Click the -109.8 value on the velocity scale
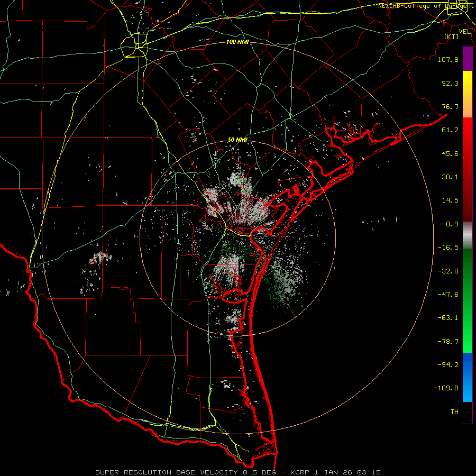Image resolution: width=476 pixels, height=476 pixels. (446, 388)
